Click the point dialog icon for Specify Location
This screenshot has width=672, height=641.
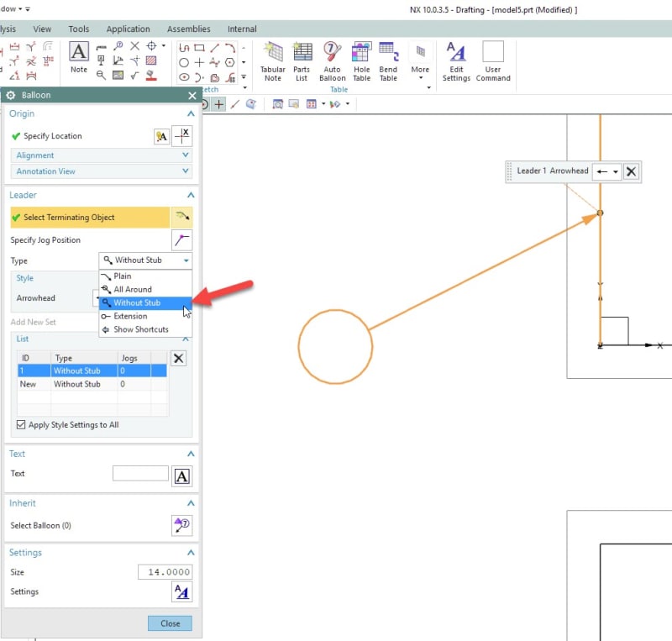[181, 136]
